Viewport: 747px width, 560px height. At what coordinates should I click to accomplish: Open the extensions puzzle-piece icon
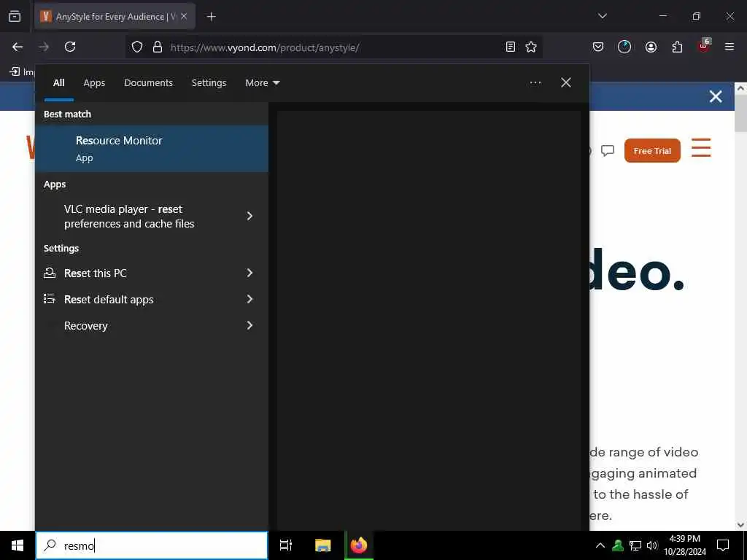click(x=677, y=47)
